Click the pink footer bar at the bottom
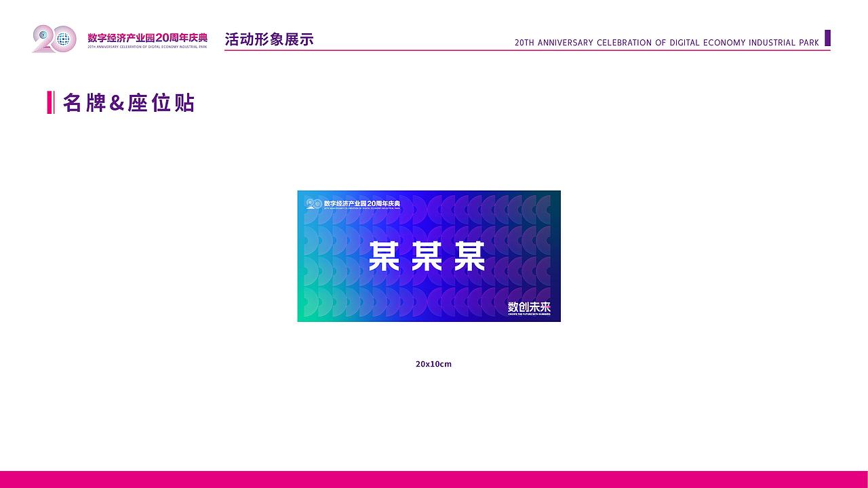 tap(434, 479)
